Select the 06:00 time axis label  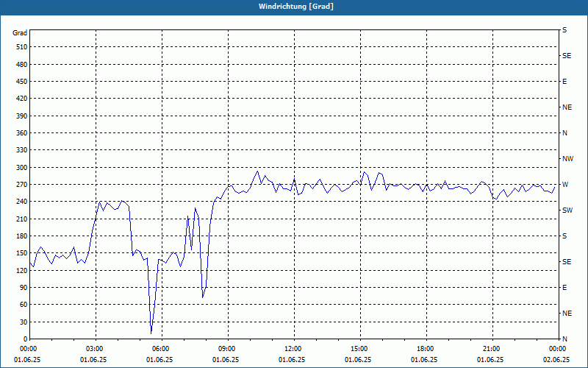coord(162,349)
